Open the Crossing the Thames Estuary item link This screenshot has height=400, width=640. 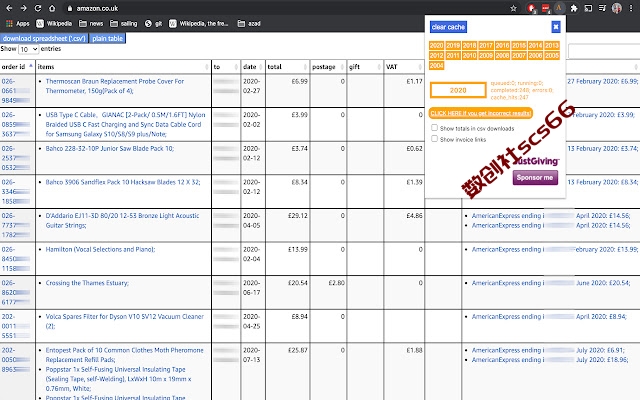coord(87,283)
